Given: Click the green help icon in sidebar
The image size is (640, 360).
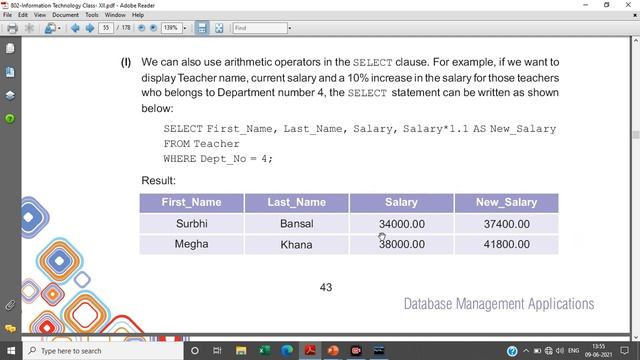Looking at the screenshot, I should 10,118.
